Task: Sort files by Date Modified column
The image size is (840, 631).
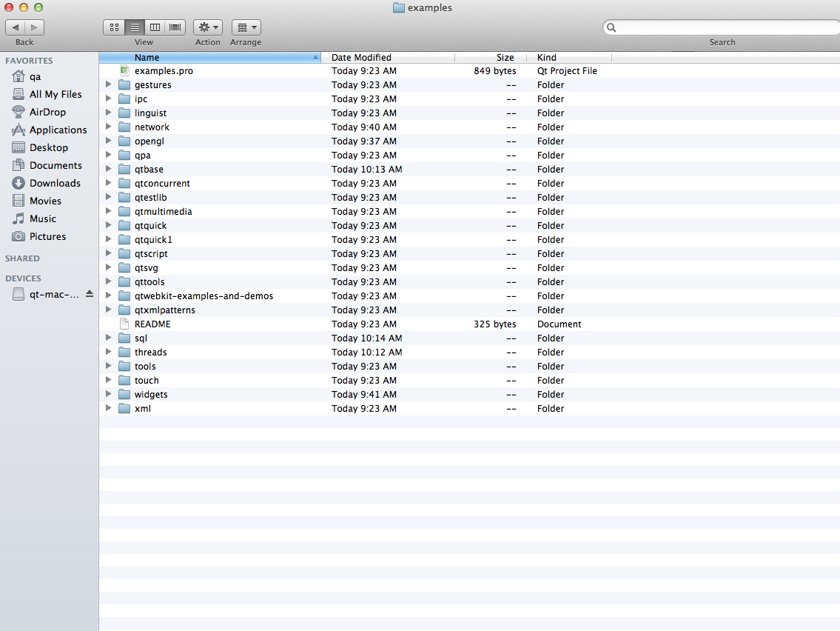Action: click(x=361, y=57)
